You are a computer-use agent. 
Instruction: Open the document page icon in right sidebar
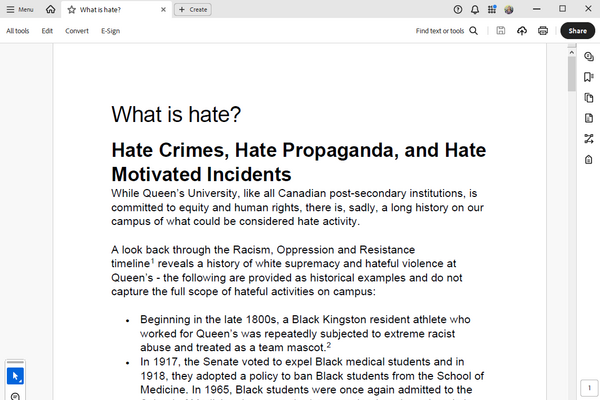click(x=589, y=118)
